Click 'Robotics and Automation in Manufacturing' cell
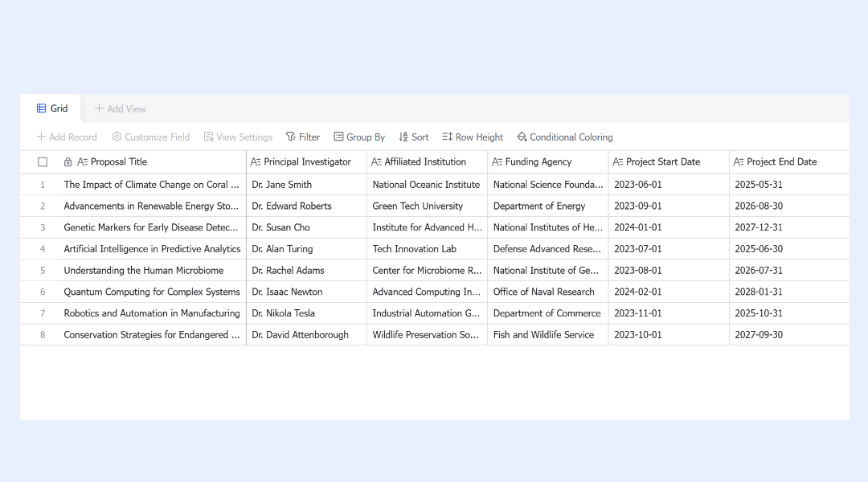This screenshot has height=482, width=868. (x=152, y=313)
